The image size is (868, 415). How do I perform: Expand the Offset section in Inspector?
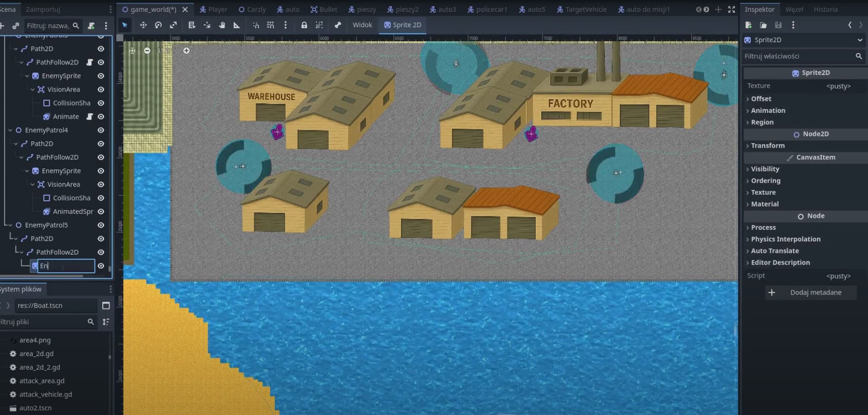coord(761,99)
